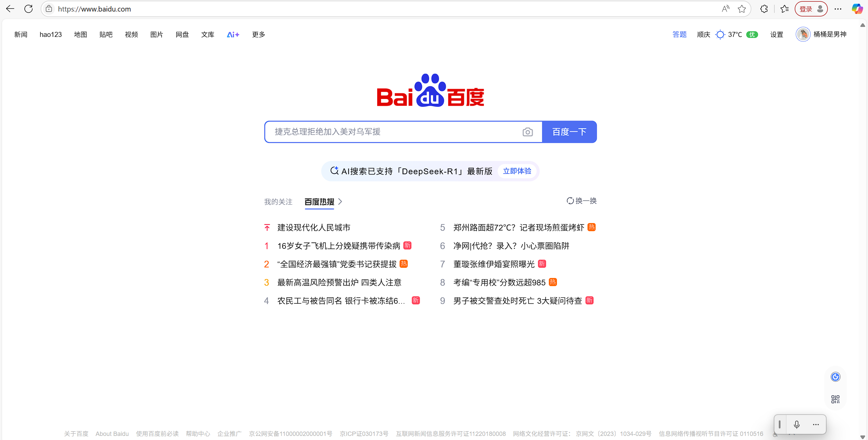The image size is (868, 440).
Task: Search by image using the camera icon
Action: [527, 132]
